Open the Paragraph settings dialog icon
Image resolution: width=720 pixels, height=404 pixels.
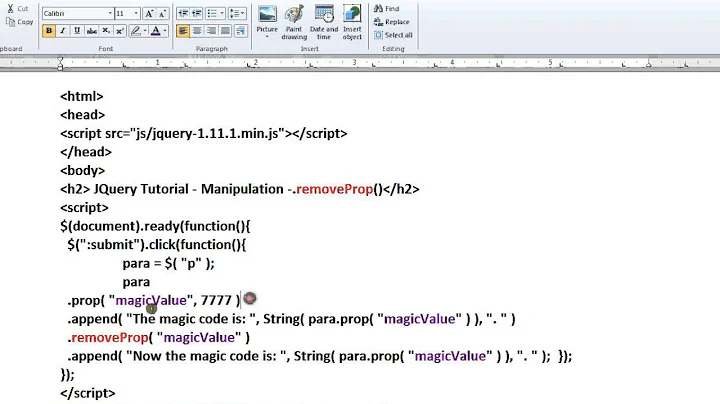pyautogui.click(x=240, y=31)
